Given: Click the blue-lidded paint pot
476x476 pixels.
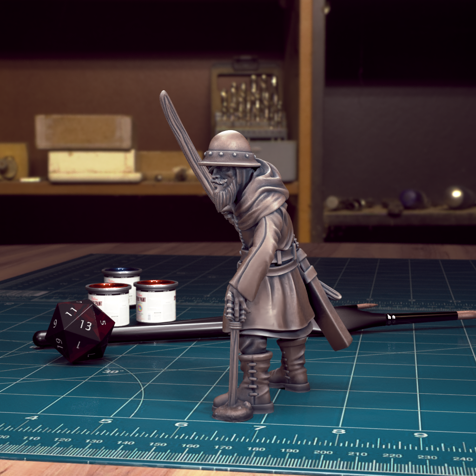Looking at the screenshot, I should click(122, 278).
